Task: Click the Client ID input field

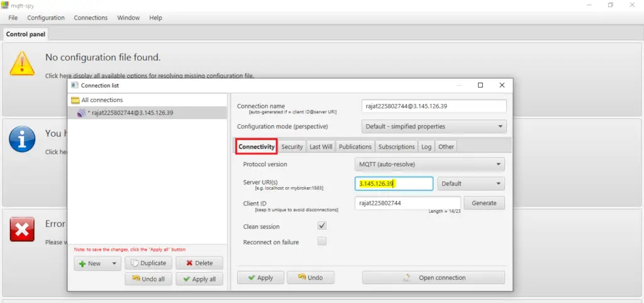Action: (x=408, y=203)
